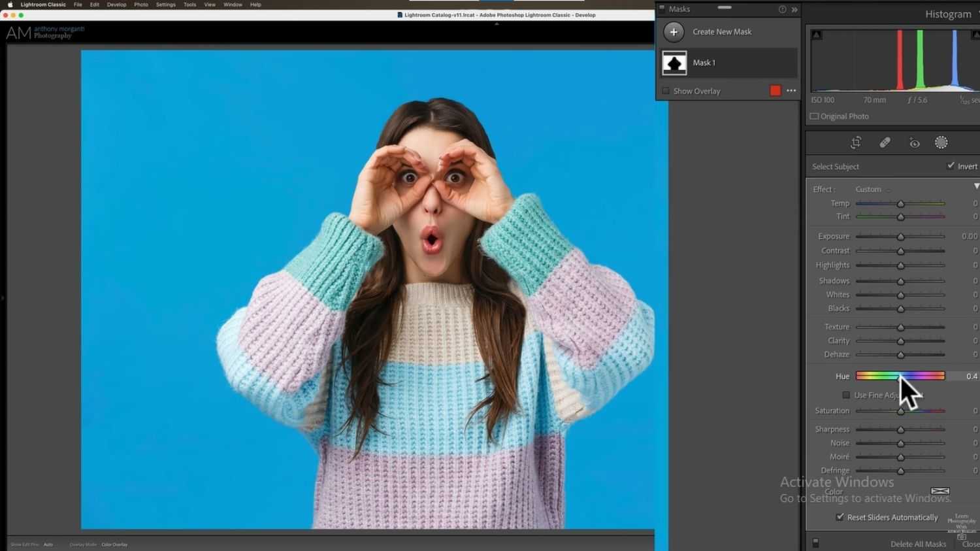Viewport: 980px width, 551px height.
Task: Open the Photo menu
Action: click(x=140, y=5)
